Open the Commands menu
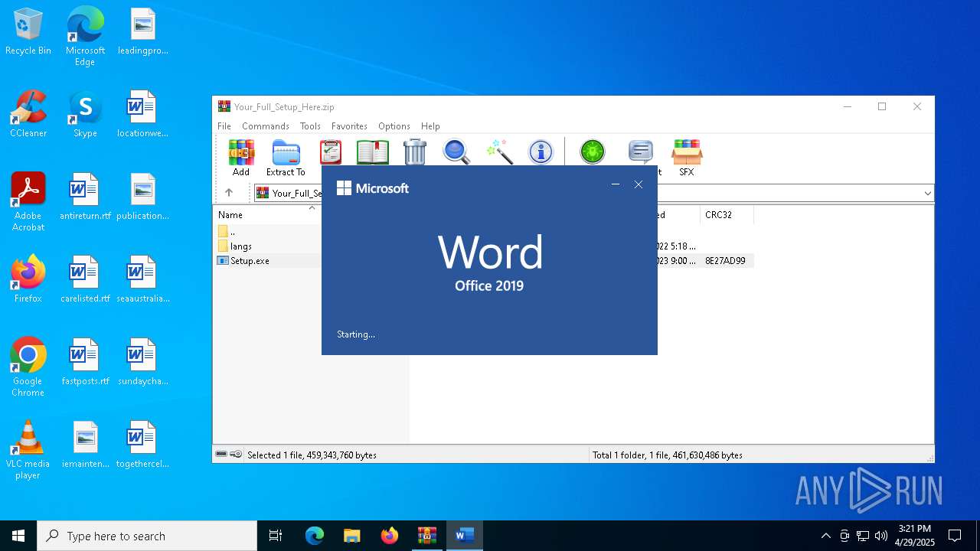 click(x=266, y=126)
